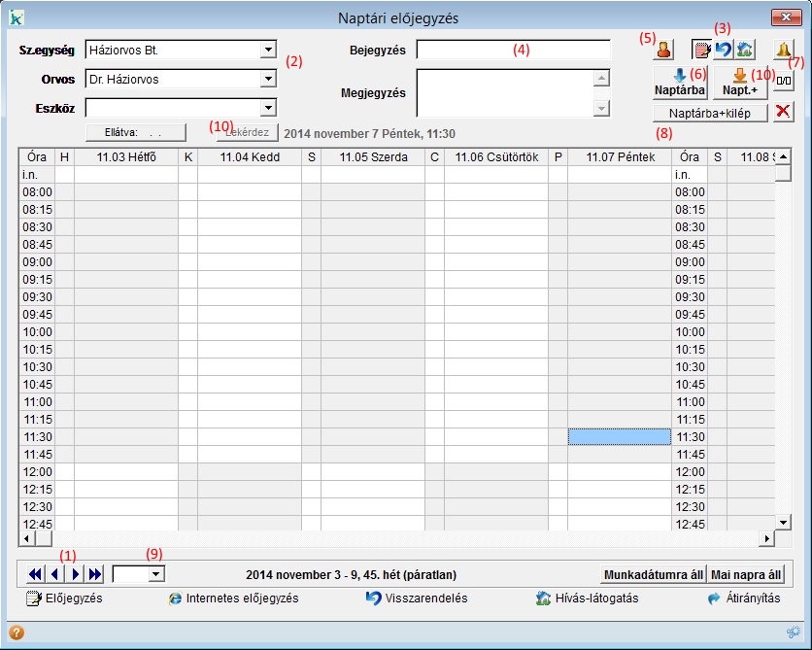Viewport: 812px width, 650px height.
Task: Expand the Eszköz dropdown
Action: point(268,108)
